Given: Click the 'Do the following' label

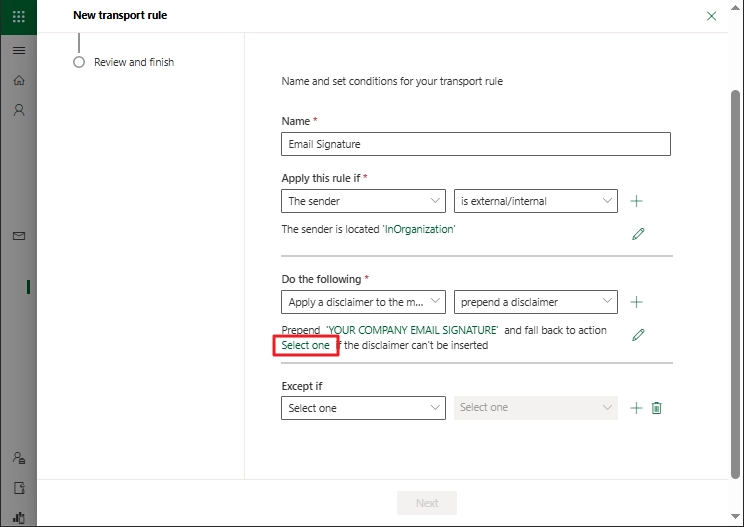Looking at the screenshot, I should pyautogui.click(x=322, y=279).
